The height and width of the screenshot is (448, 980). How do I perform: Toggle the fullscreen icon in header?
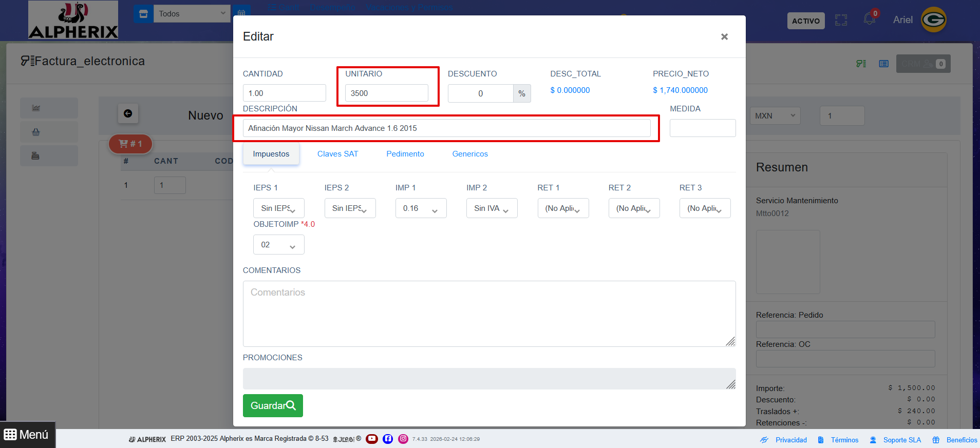tap(841, 21)
